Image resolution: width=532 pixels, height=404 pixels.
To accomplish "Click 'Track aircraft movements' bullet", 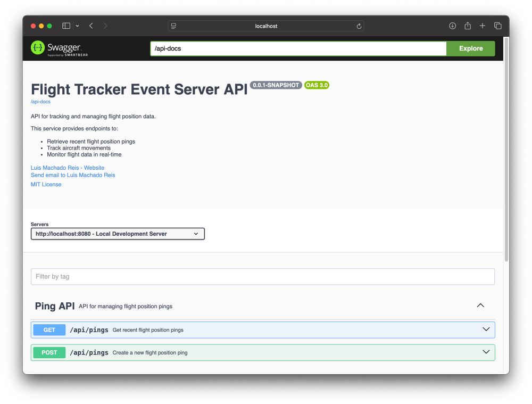I will tap(79, 148).
